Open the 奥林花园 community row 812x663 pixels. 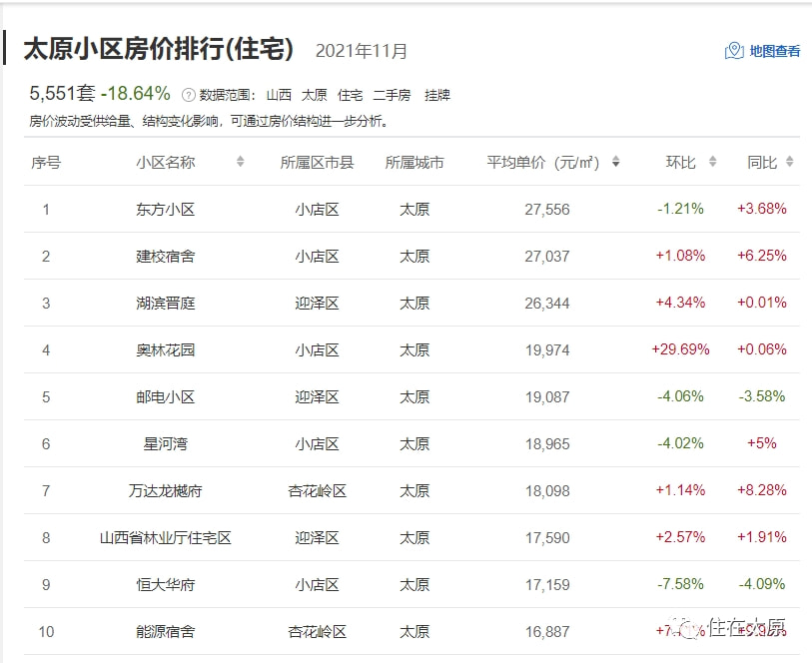[x=166, y=349]
